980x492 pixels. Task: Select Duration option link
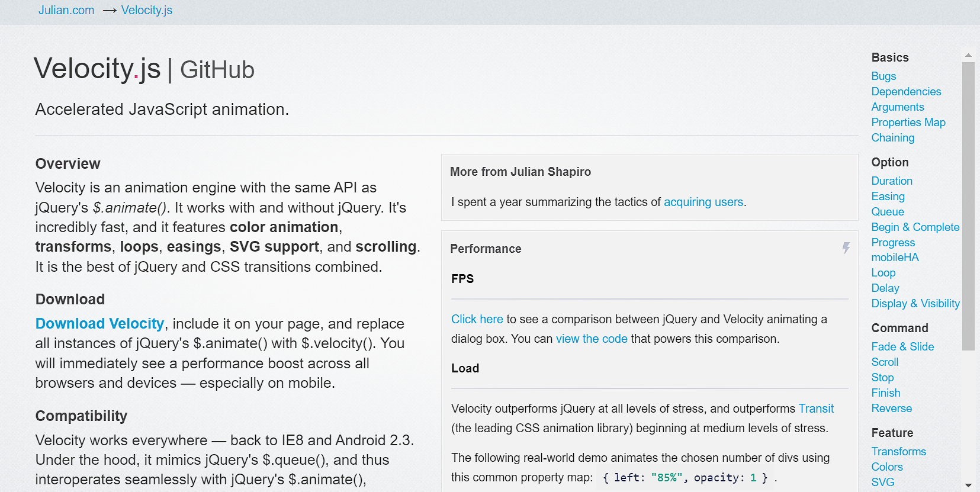892,181
